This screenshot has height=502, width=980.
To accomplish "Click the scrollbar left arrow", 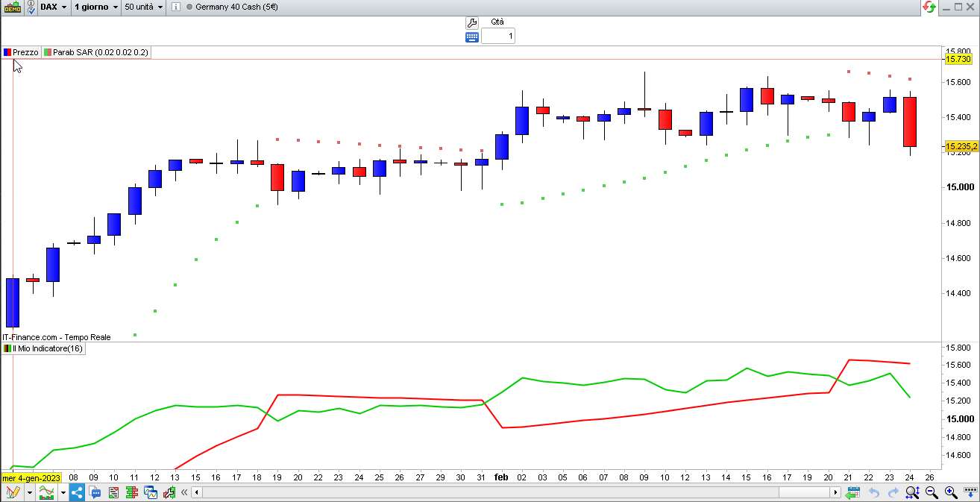I will tap(197, 492).
